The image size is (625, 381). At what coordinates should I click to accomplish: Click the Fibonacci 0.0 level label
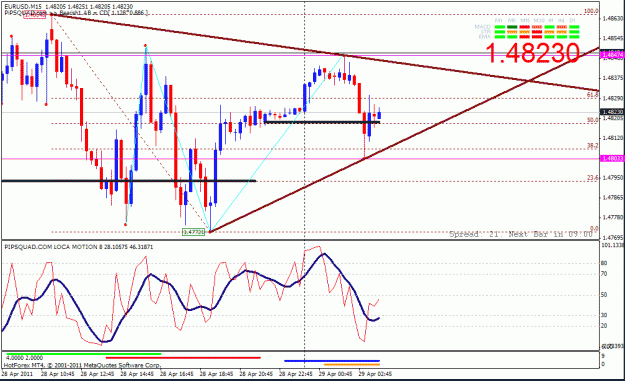pos(594,229)
